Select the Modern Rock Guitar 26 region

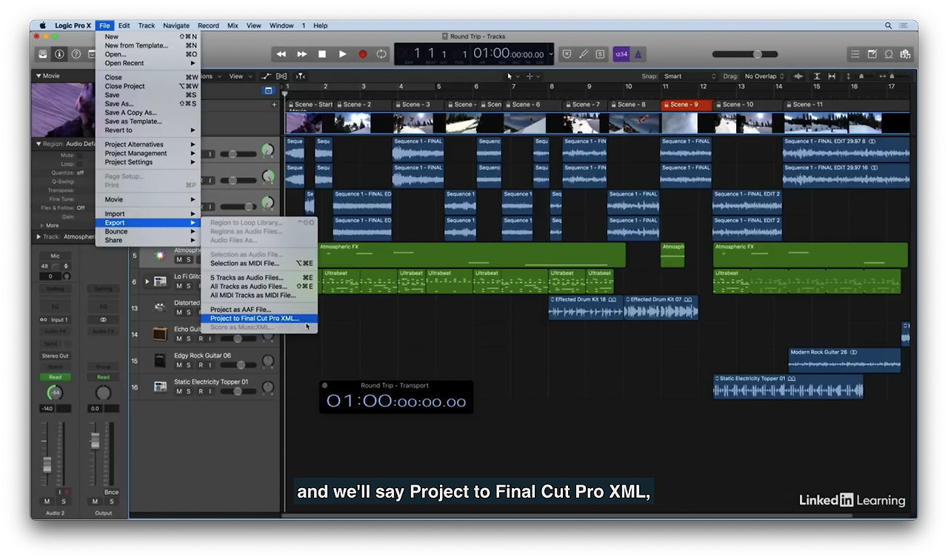(x=844, y=360)
